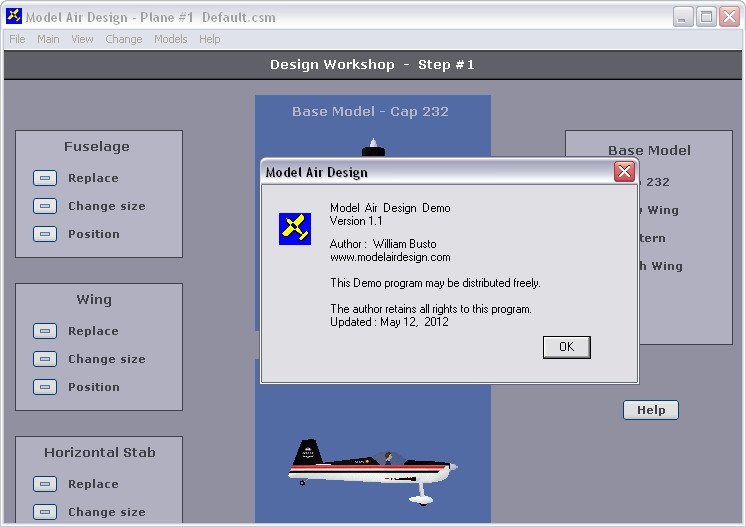The width and height of the screenshot is (746, 527).
Task: Click the yellow airplane icon in dialog
Action: (295, 229)
